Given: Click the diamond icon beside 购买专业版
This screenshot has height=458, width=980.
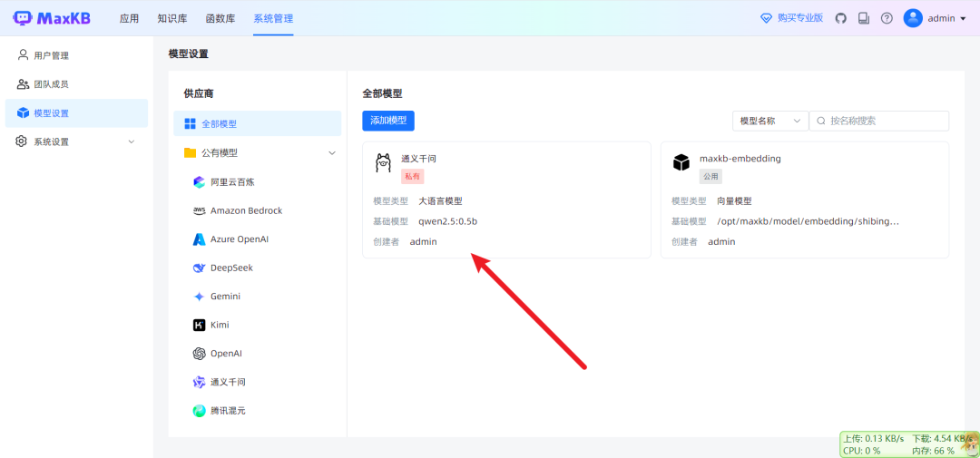Looking at the screenshot, I should [766, 18].
